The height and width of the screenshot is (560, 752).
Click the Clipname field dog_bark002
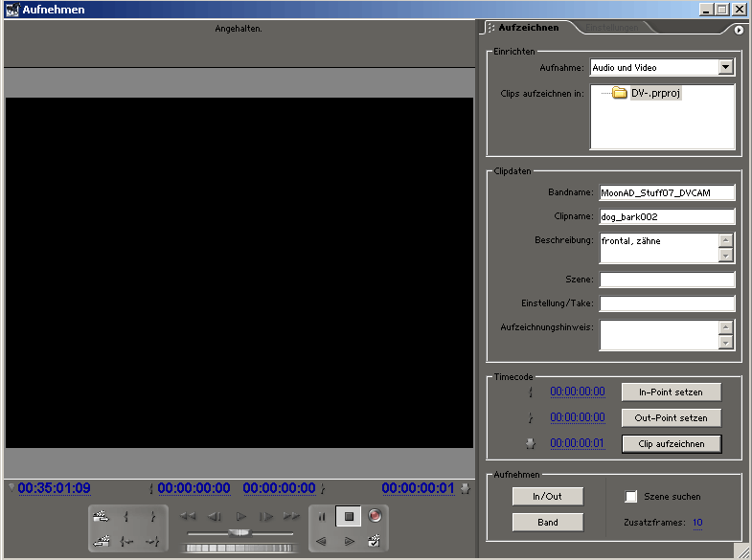pyautogui.click(x=667, y=216)
